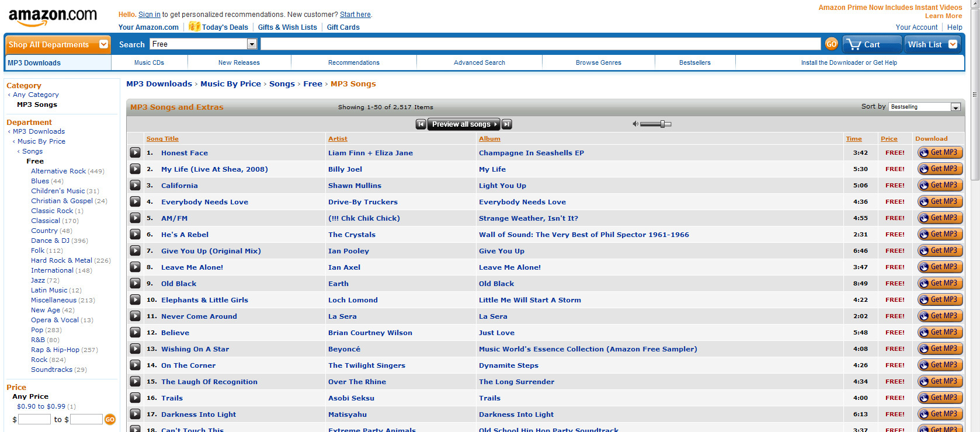Screen dimensions: 980x432
Task: Click the speaker volume icon
Action: coord(635,124)
